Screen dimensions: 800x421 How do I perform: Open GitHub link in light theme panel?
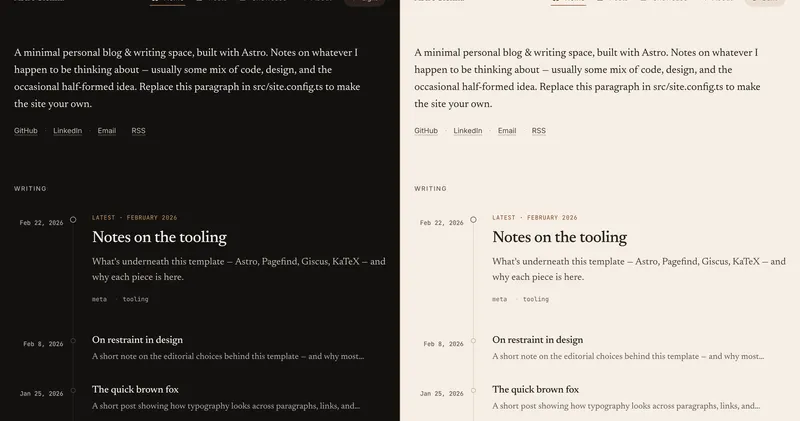click(x=426, y=131)
